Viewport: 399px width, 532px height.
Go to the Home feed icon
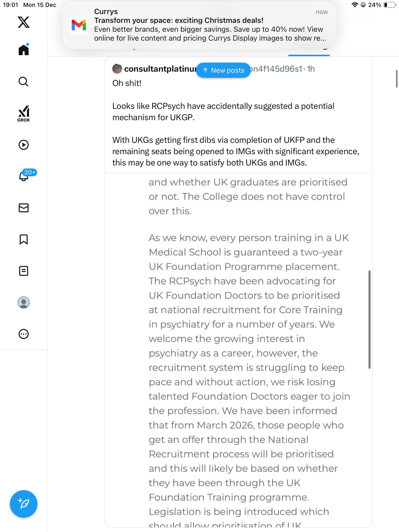[x=24, y=50]
